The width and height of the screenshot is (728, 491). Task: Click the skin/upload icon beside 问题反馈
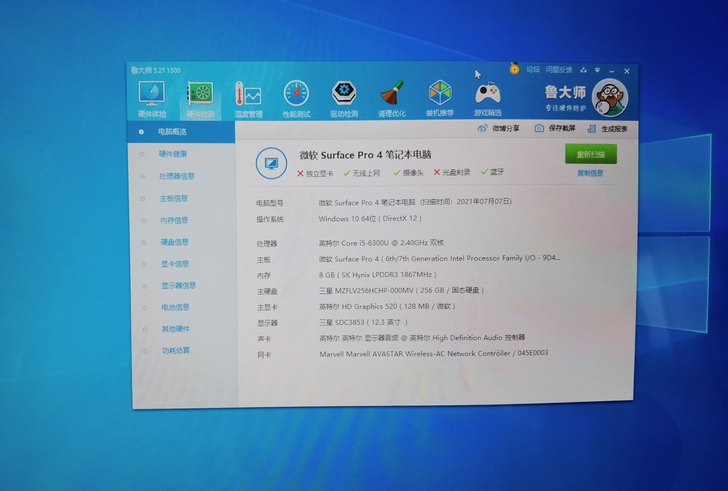[x=584, y=70]
